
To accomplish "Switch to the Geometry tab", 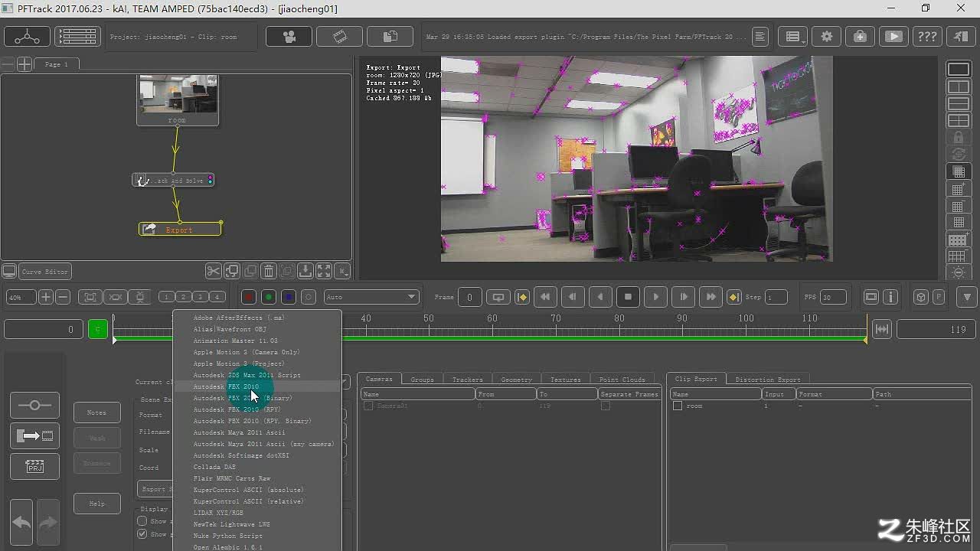I will tap(516, 379).
